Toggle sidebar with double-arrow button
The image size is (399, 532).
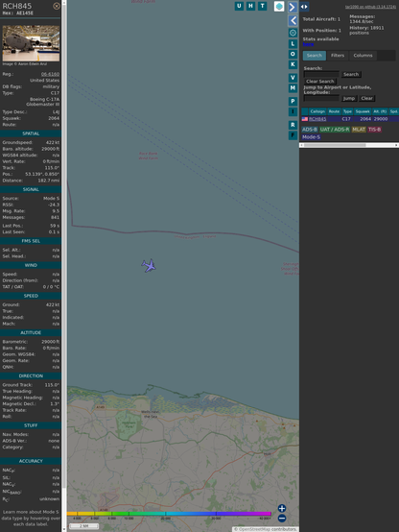304,7
